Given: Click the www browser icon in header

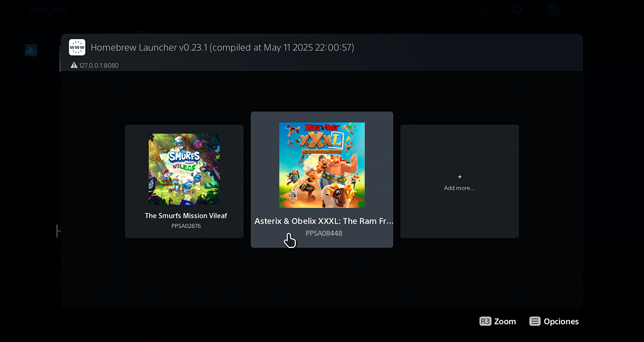Looking at the screenshot, I should click(x=77, y=47).
